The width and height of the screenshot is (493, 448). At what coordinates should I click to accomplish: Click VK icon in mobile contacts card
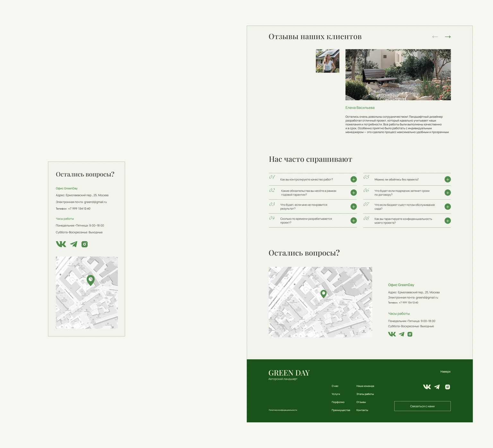click(x=61, y=244)
